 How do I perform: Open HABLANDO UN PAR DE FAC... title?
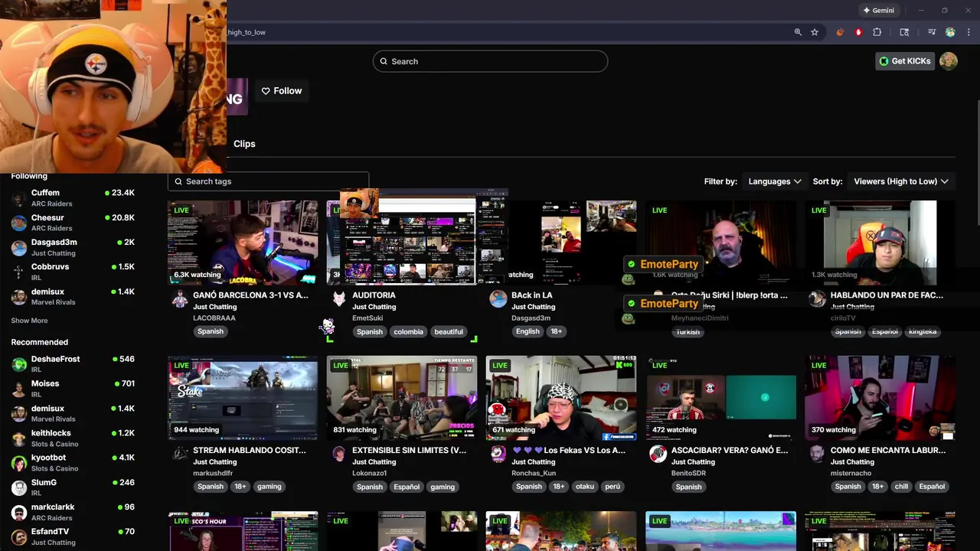[x=887, y=295]
